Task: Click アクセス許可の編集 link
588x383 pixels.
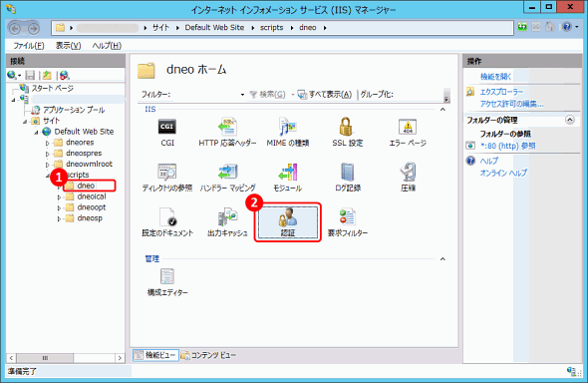Action: (512, 104)
